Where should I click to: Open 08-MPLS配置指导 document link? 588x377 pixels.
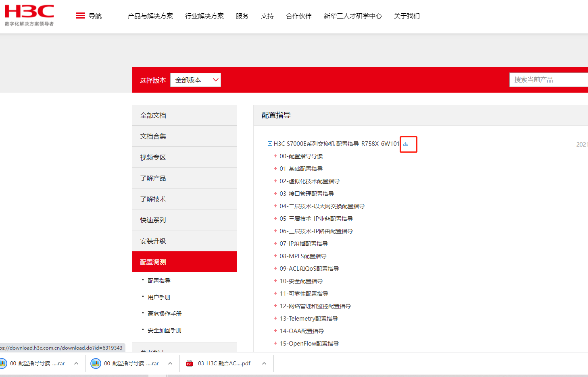303,256
